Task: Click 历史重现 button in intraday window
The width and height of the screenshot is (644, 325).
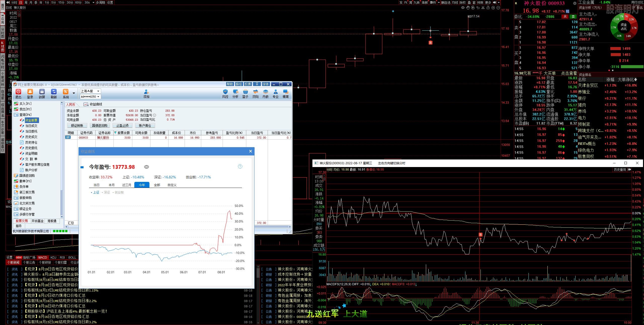Action: coord(620,170)
